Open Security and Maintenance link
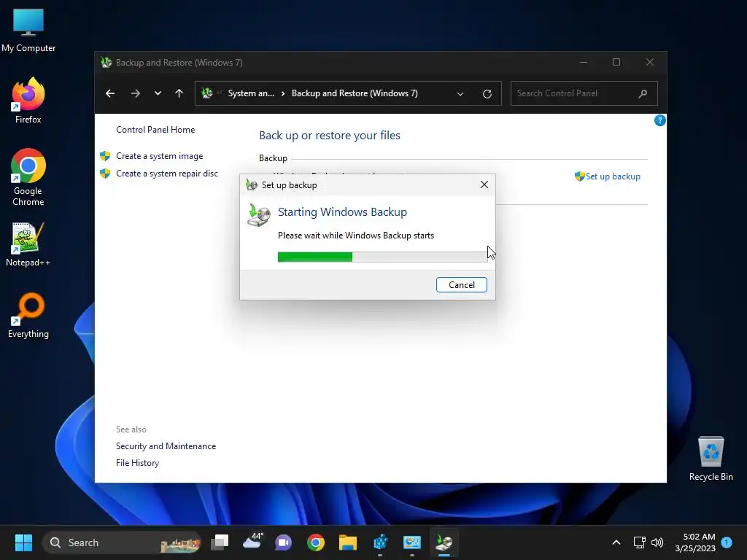The width and height of the screenshot is (747, 560). tap(166, 446)
